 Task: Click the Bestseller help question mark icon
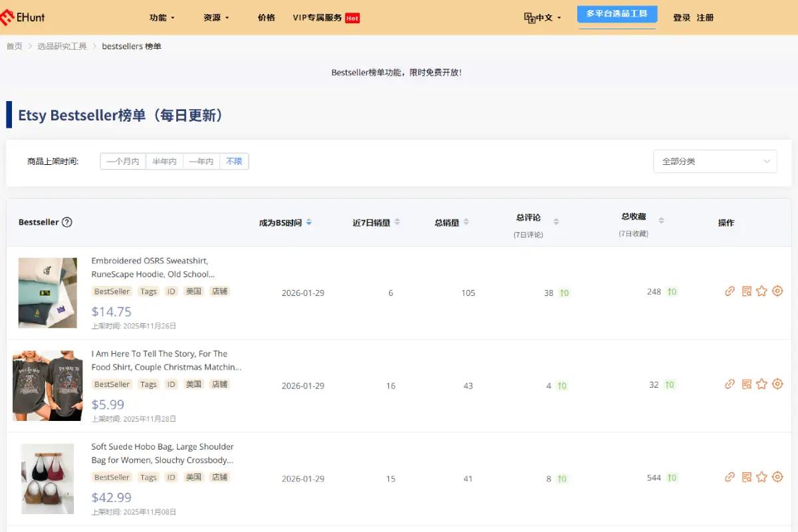(x=67, y=223)
